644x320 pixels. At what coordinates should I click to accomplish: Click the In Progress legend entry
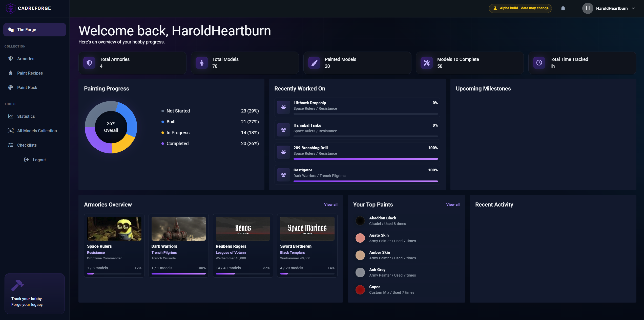pos(210,133)
